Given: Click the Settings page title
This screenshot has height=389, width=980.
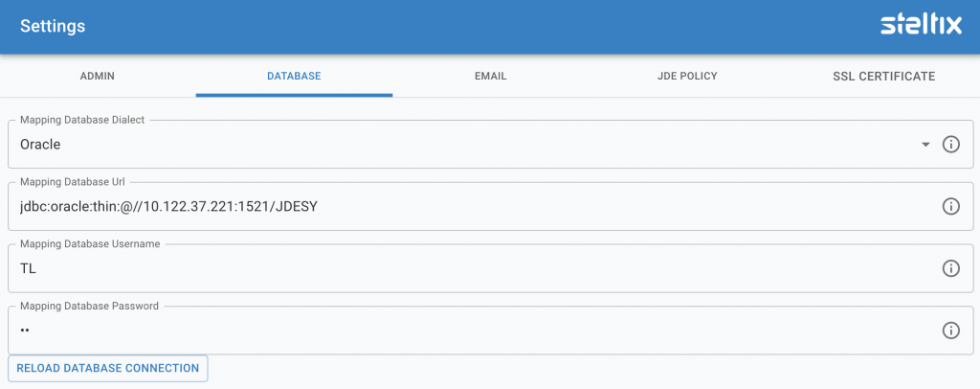Looking at the screenshot, I should click(x=53, y=27).
